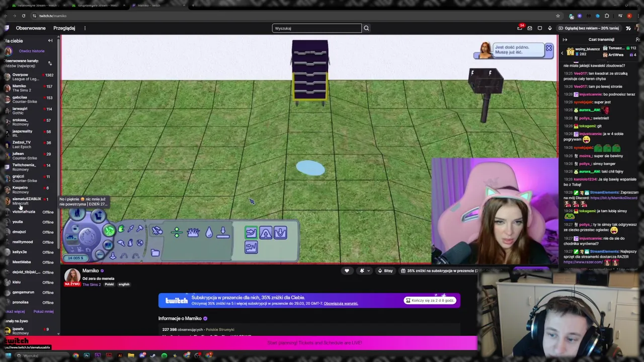644x362 pixels.
Task: Open Zedzol_TV Last Epoch channel
Action: [x=30, y=144]
